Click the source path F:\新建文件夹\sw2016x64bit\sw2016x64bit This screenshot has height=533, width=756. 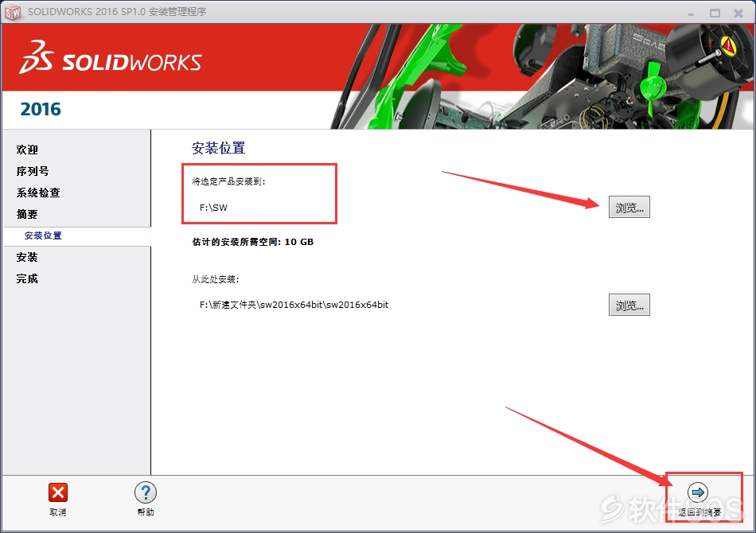294,305
